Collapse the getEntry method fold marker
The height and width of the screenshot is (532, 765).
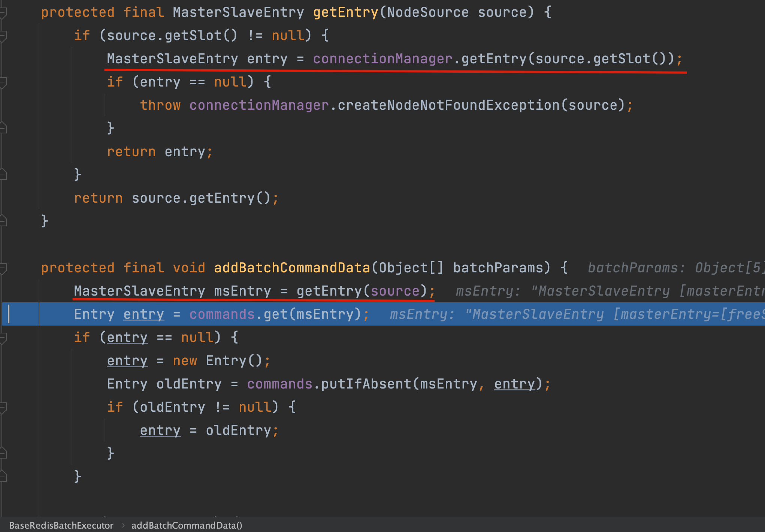[3, 13]
